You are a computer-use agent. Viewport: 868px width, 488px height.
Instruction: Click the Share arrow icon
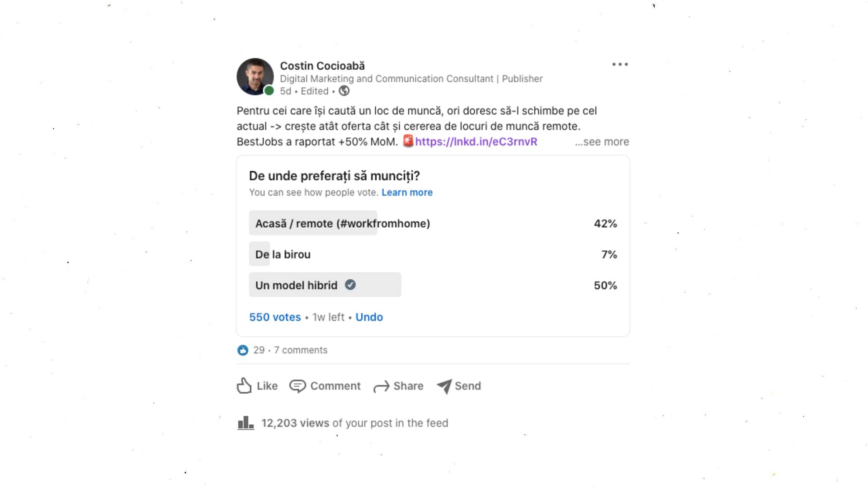pyautogui.click(x=381, y=387)
